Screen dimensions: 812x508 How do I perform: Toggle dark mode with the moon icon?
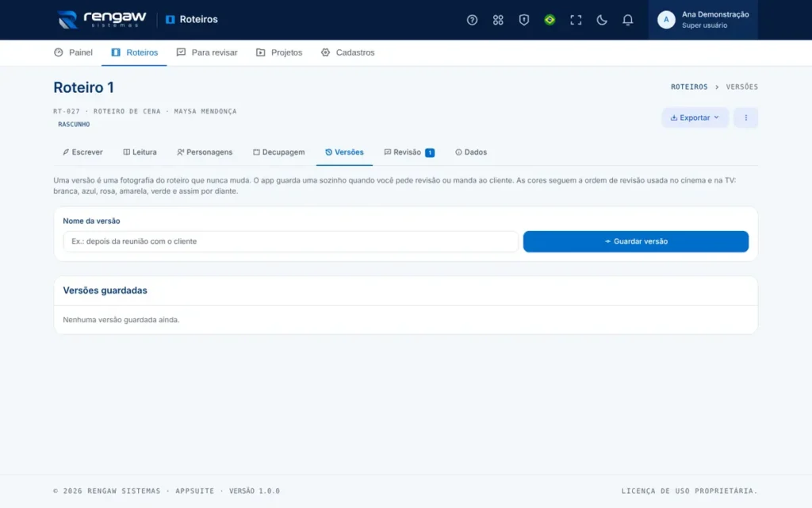coord(601,20)
